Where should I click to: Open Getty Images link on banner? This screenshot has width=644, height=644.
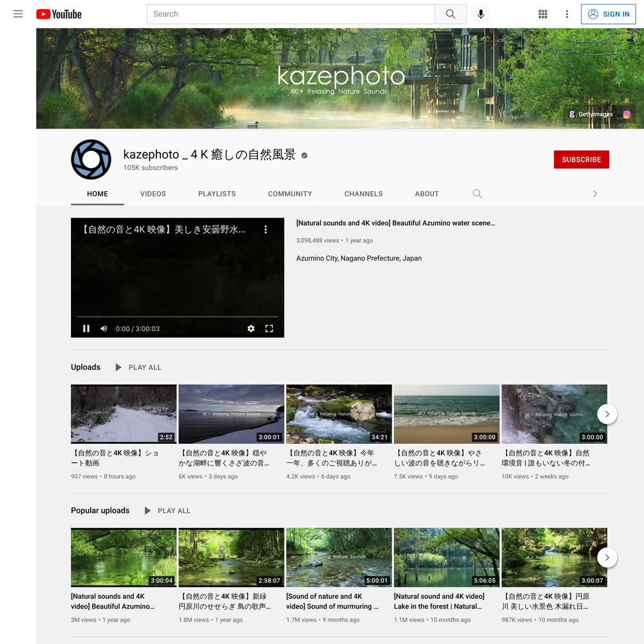point(591,114)
